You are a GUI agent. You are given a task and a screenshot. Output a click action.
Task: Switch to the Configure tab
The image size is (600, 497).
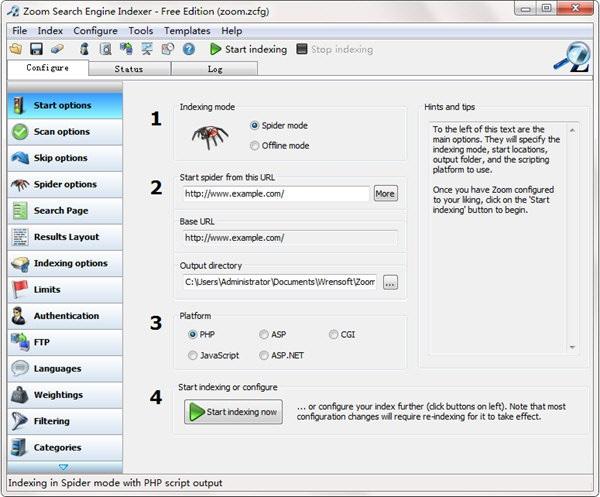tap(48, 68)
